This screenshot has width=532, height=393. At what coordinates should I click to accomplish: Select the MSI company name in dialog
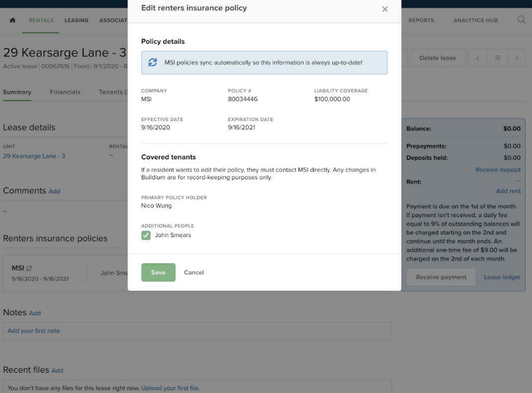coord(146,99)
